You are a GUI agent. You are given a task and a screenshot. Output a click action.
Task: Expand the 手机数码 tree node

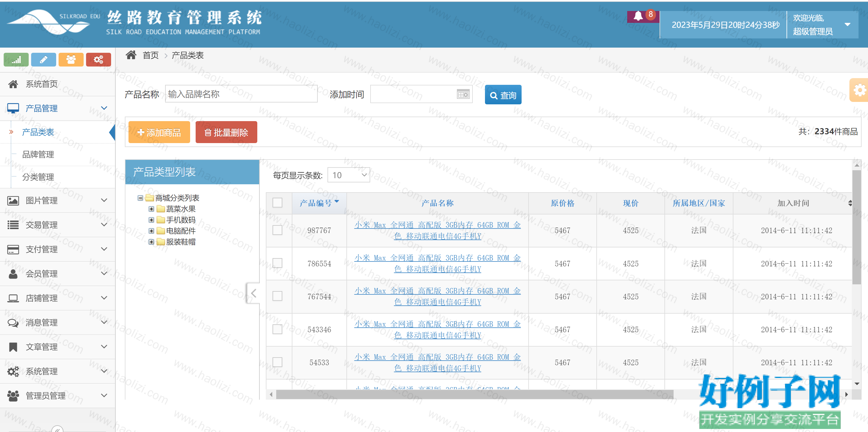click(151, 220)
